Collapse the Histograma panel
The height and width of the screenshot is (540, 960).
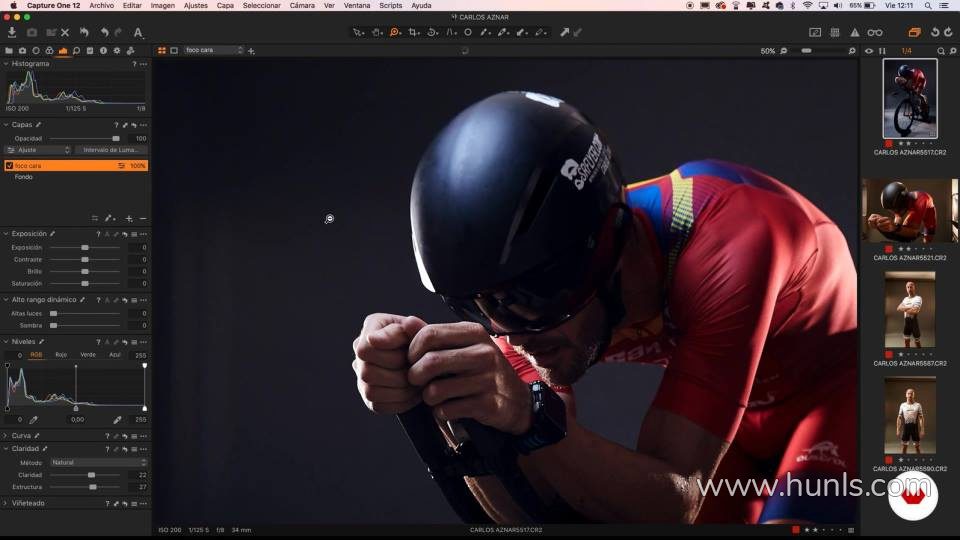6,64
